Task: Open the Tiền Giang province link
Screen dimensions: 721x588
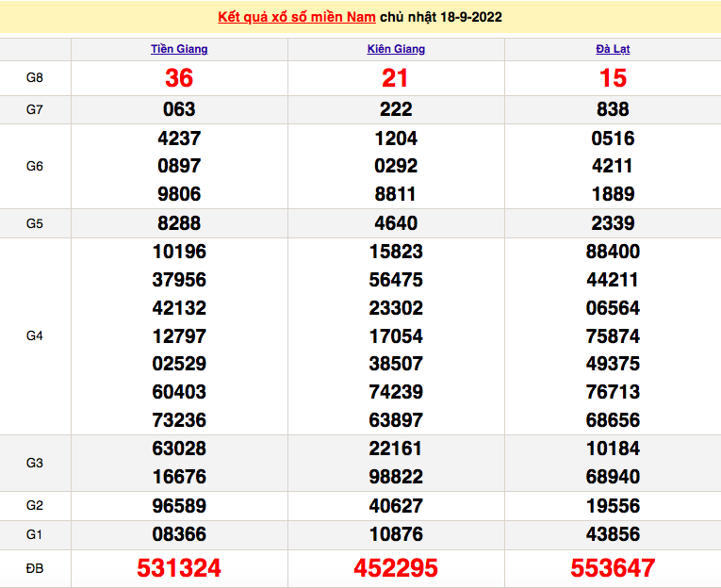Action: (179, 49)
